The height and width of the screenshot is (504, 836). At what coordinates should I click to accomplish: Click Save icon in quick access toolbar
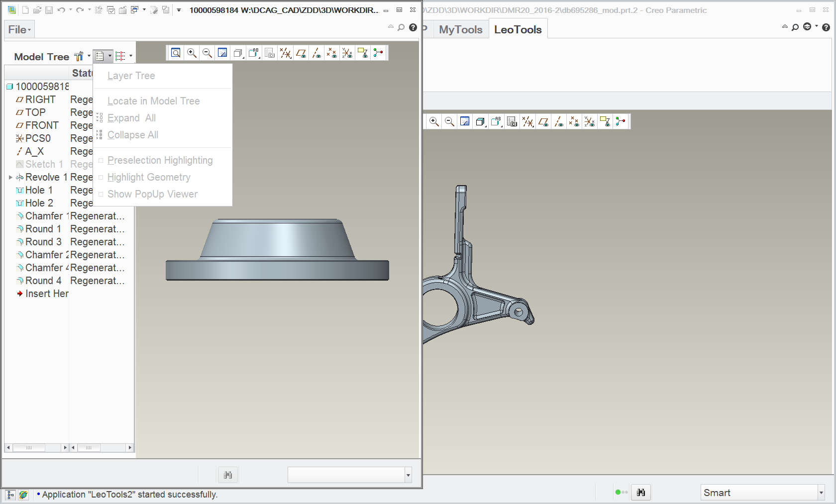point(49,10)
